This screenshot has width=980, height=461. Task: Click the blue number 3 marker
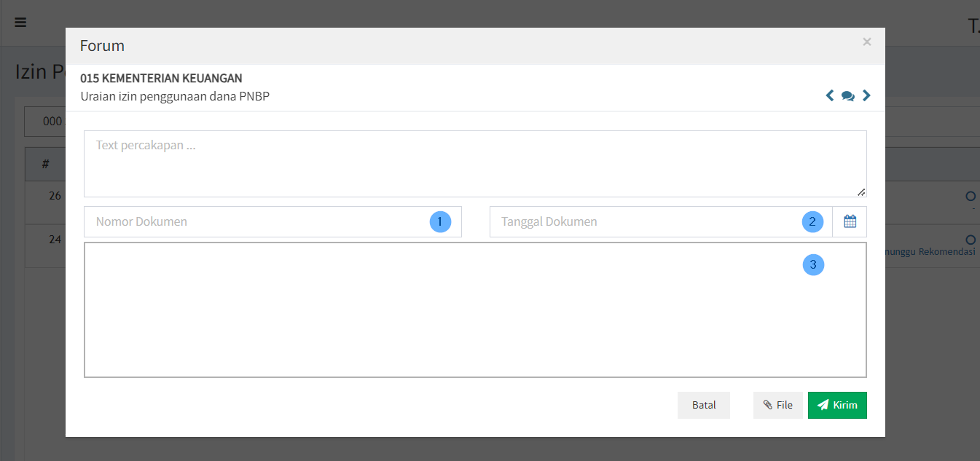click(x=813, y=264)
